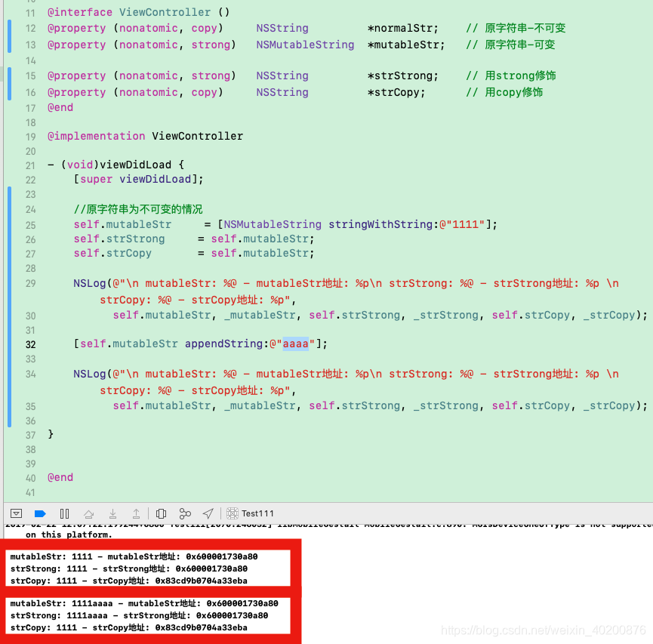Click self.strCopy on line 27
The image size is (653, 644).
coord(112,253)
